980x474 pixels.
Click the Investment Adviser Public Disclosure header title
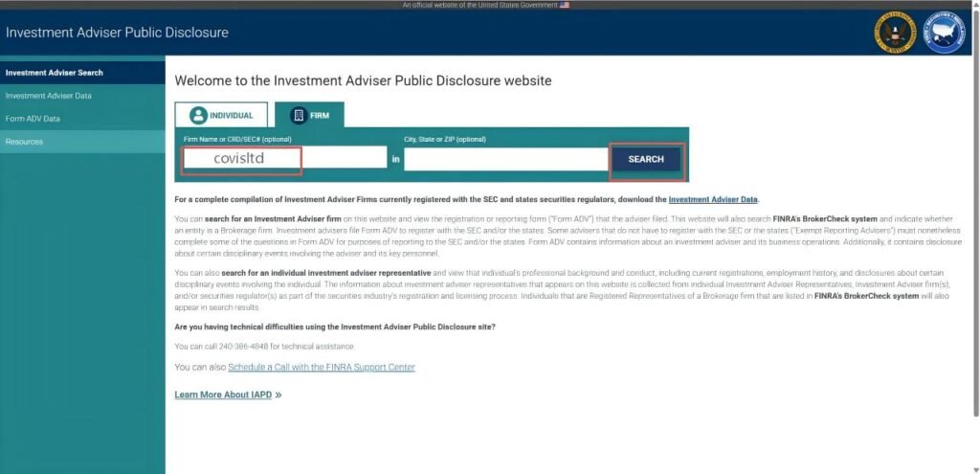pyautogui.click(x=117, y=33)
